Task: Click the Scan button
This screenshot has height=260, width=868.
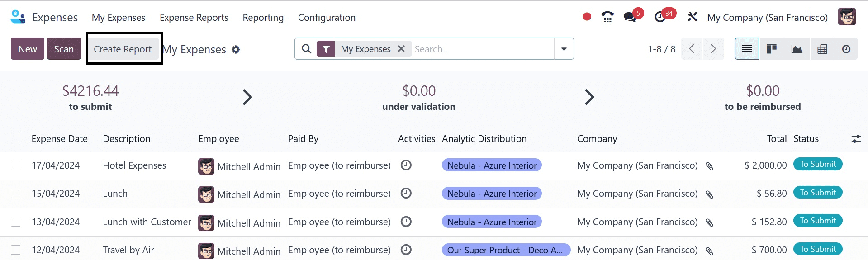Action: pos(64,49)
